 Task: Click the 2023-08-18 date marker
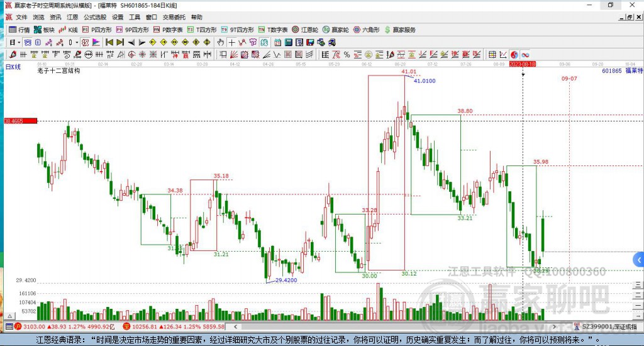523,64
